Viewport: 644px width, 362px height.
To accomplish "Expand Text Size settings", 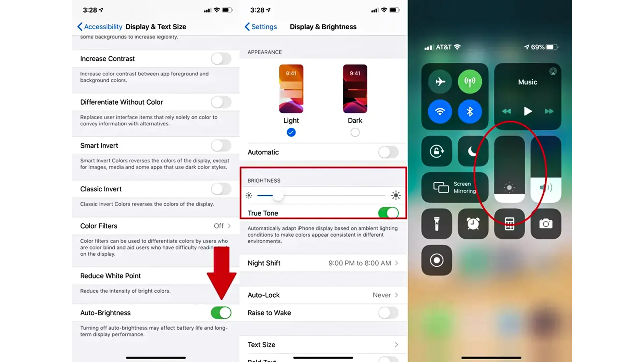I will tap(323, 344).
